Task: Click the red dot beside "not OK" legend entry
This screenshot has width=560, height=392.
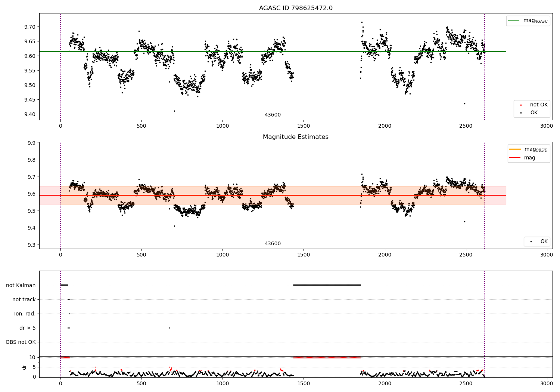Action: (521, 105)
